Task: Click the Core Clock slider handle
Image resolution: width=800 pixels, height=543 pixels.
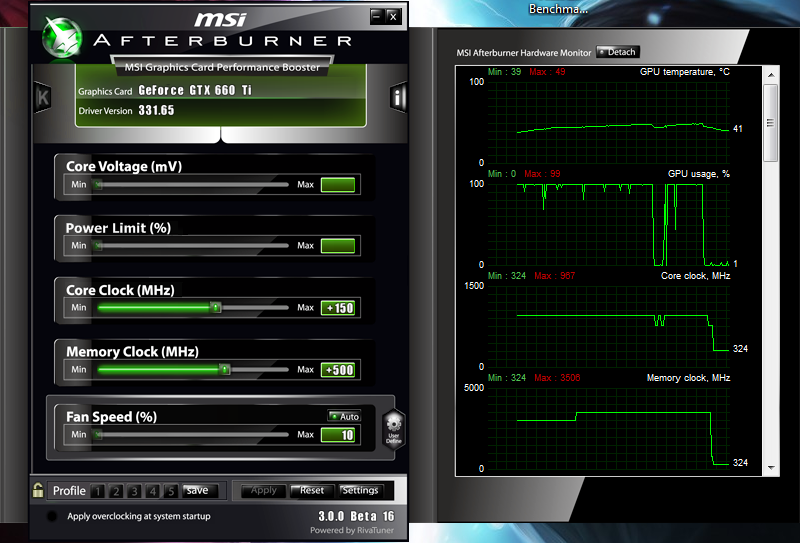Action: click(216, 307)
